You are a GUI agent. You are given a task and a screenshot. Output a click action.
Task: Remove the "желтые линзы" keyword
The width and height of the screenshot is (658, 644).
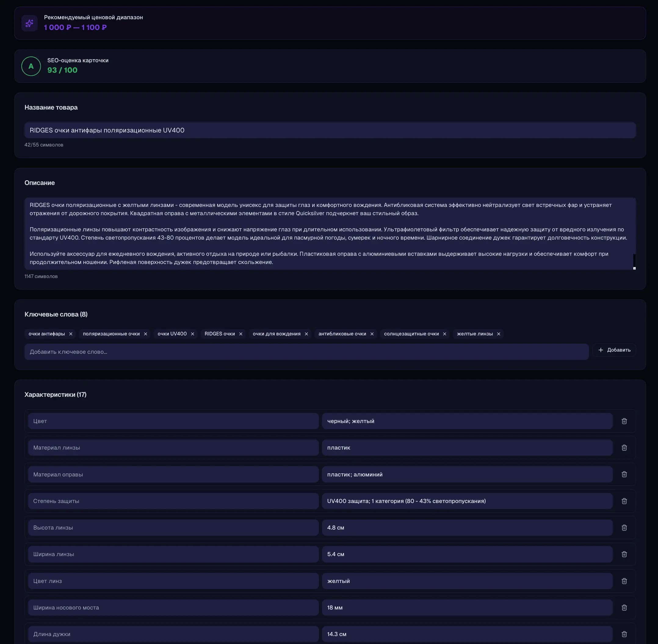498,334
